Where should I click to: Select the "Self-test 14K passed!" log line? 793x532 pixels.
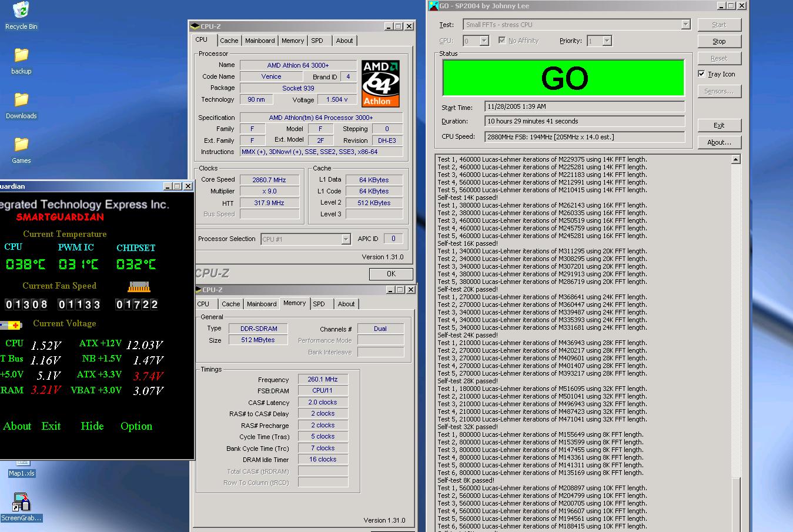click(467, 198)
